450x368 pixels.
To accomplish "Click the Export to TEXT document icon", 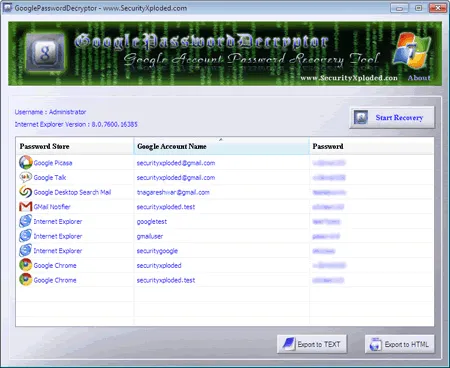I will point(289,344).
